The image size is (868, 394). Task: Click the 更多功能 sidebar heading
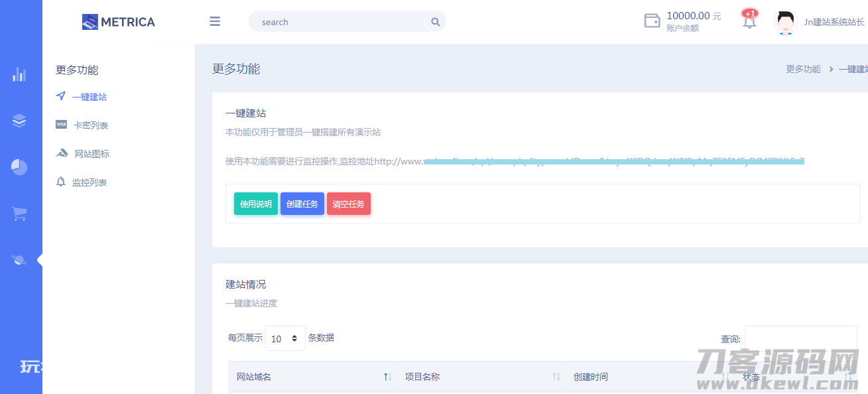(77, 70)
